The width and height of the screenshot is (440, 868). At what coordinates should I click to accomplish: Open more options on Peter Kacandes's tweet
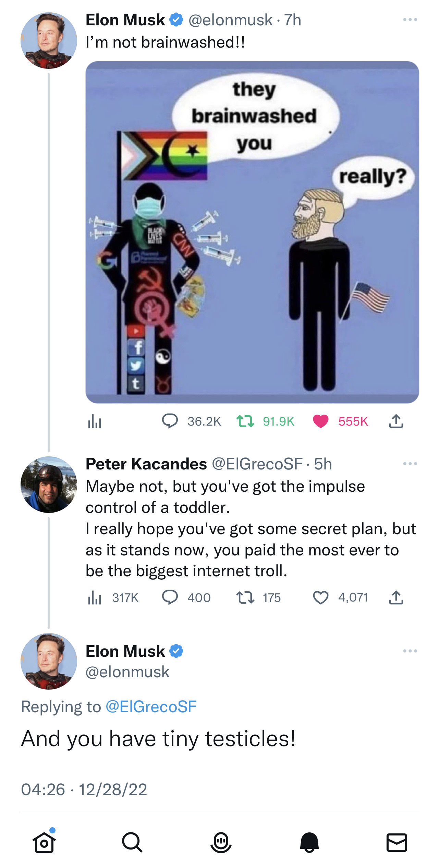pyautogui.click(x=410, y=464)
